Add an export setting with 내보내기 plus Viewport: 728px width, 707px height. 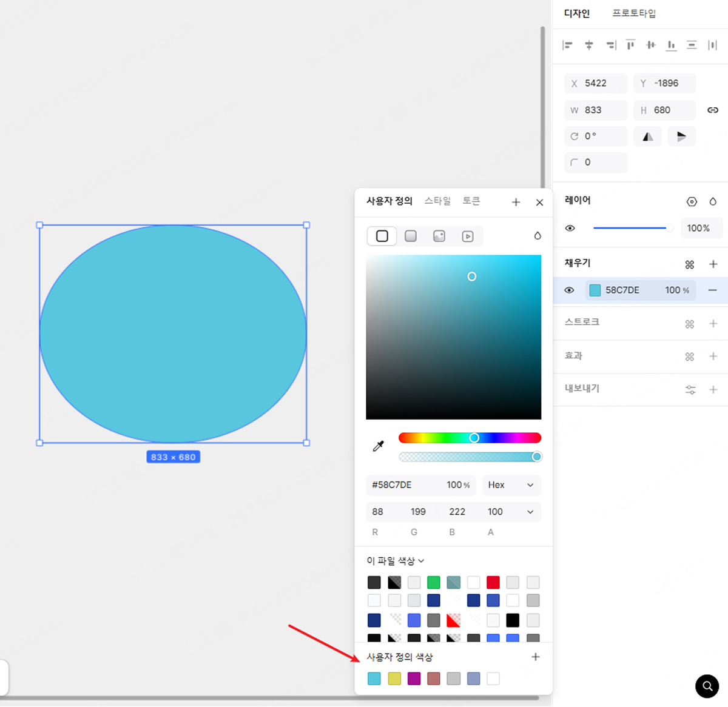pyautogui.click(x=713, y=389)
